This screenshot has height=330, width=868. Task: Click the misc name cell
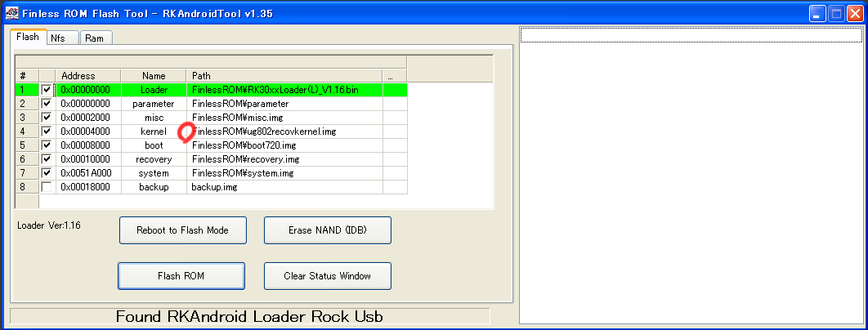click(154, 118)
